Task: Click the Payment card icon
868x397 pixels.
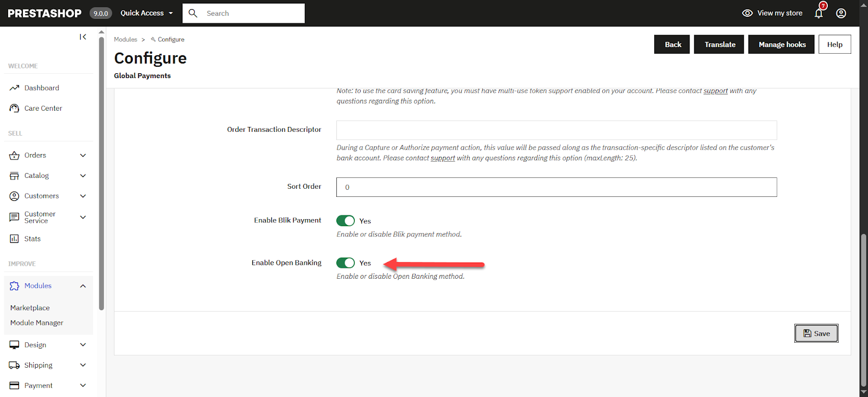Action: (x=15, y=386)
